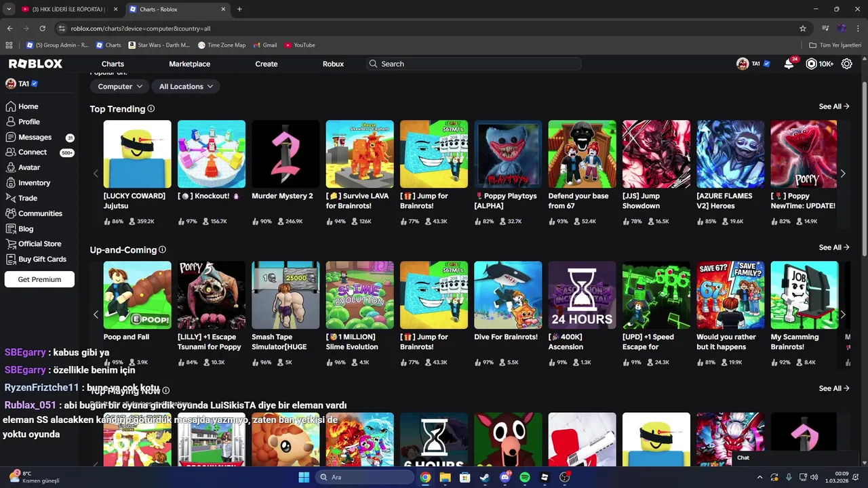868x488 pixels.
Task: Click the TA1 avatar icon in the header
Action: click(743, 64)
